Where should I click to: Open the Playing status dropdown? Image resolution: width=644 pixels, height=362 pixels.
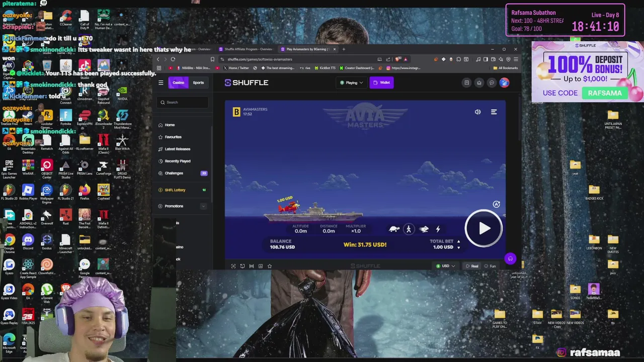(351, 82)
